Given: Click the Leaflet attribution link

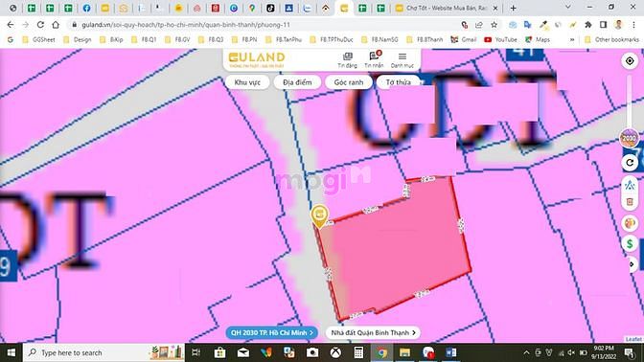Looking at the screenshot, I should [x=633, y=339].
